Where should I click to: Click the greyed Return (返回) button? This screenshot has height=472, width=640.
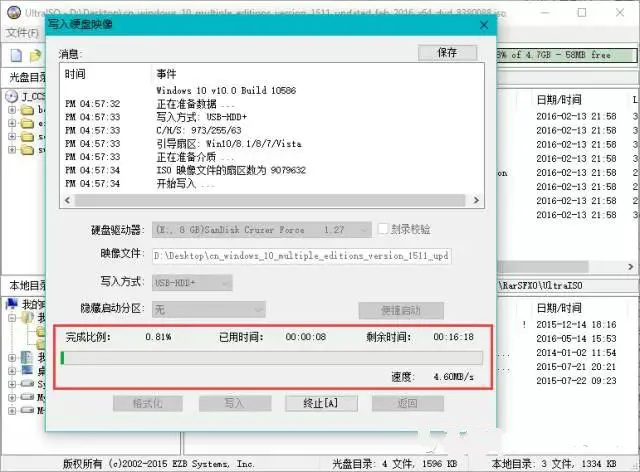pos(407,403)
